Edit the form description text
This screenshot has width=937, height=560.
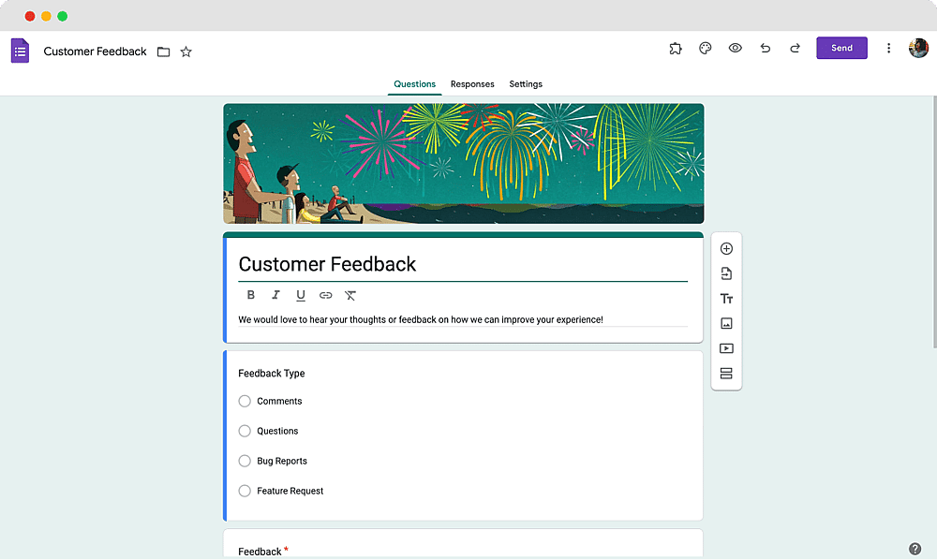pos(463,320)
